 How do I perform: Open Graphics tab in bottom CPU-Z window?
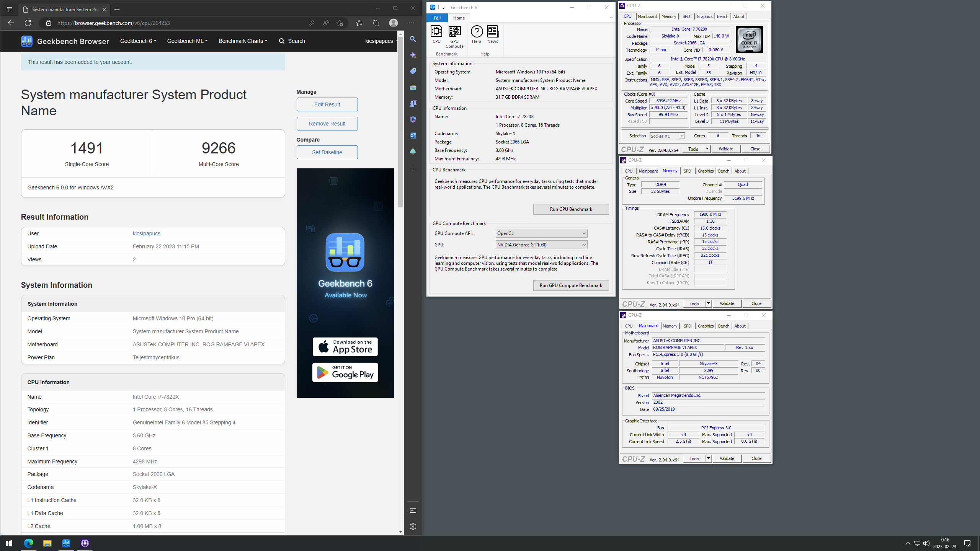pyautogui.click(x=706, y=326)
